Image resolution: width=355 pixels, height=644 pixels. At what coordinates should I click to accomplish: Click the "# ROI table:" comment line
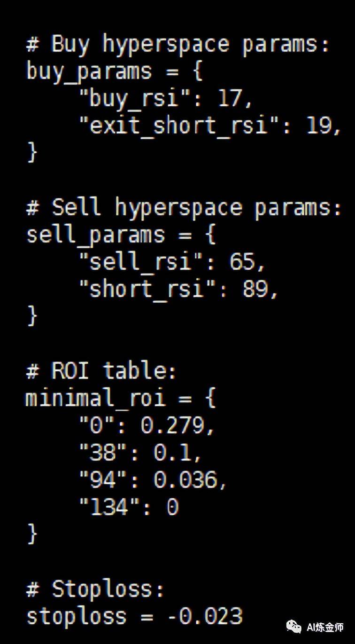tap(101, 371)
